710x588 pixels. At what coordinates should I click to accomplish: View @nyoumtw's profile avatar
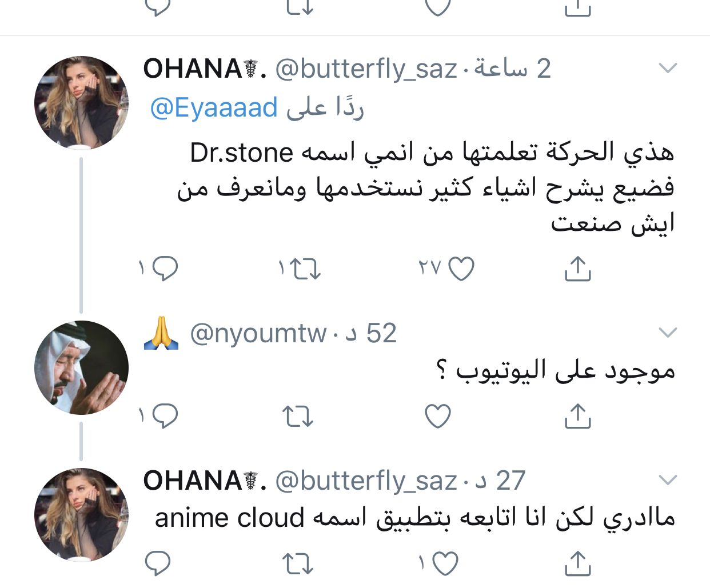[82, 367]
